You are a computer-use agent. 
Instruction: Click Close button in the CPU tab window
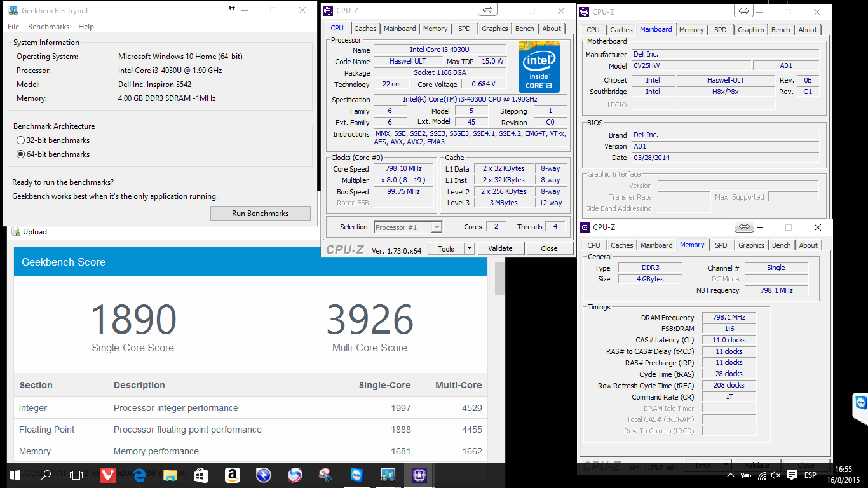550,248
